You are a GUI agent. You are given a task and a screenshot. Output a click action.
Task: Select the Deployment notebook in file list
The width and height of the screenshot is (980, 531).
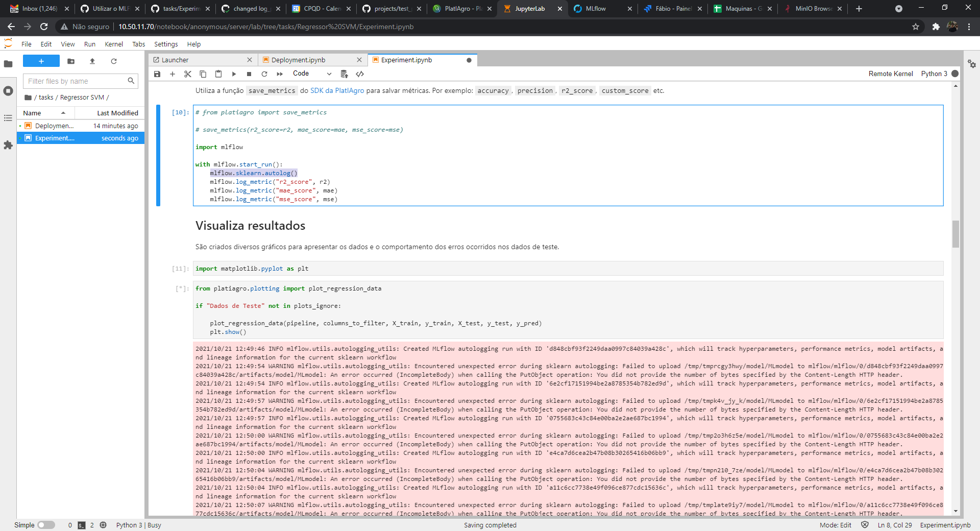(x=81, y=126)
